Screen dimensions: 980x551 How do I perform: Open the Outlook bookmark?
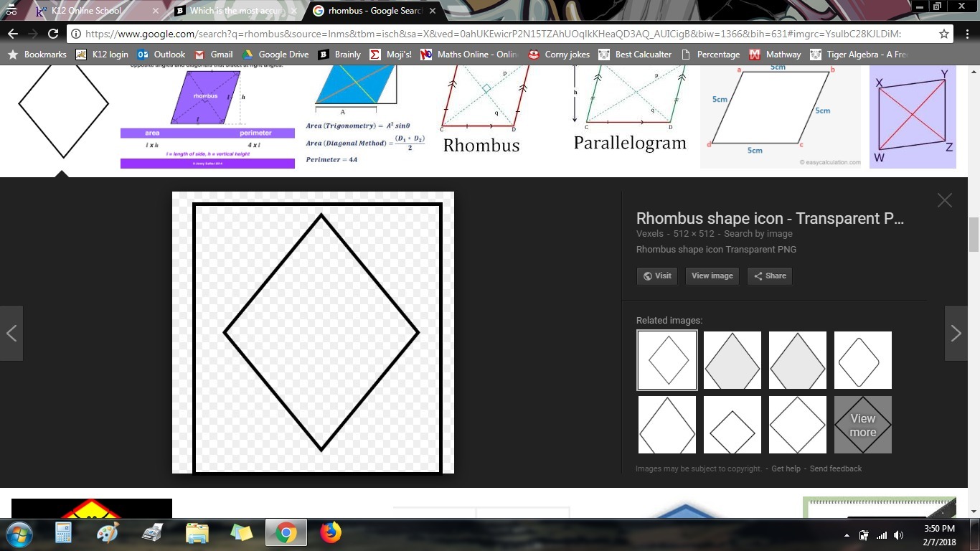click(161, 55)
